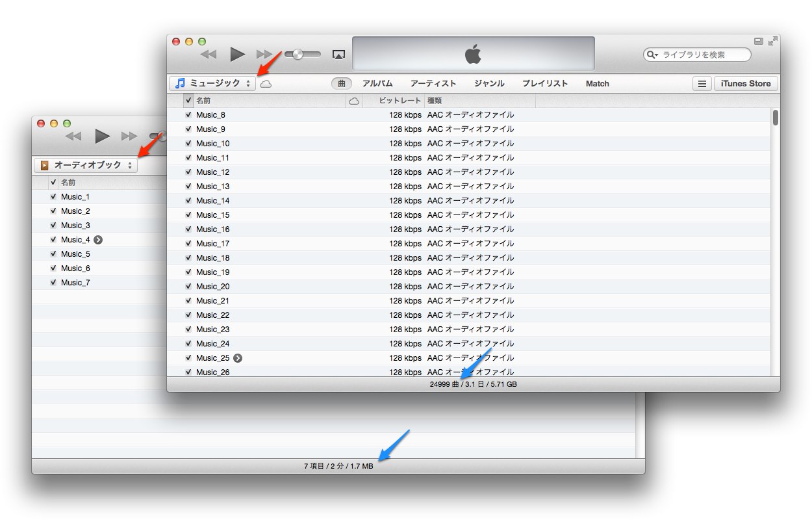Uncheck the Music_10 checkbox
The width and height of the screenshot is (812, 520).
[188, 144]
